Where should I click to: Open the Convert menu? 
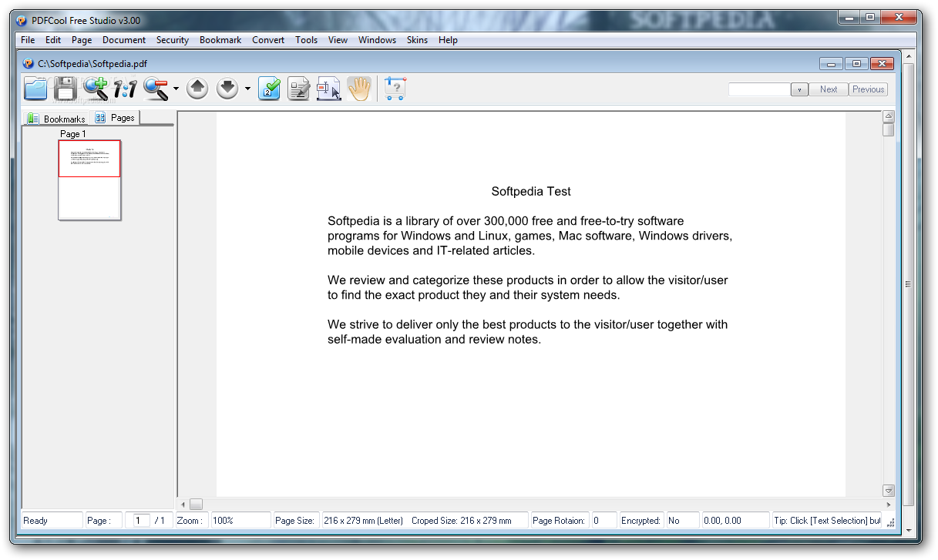coord(268,40)
